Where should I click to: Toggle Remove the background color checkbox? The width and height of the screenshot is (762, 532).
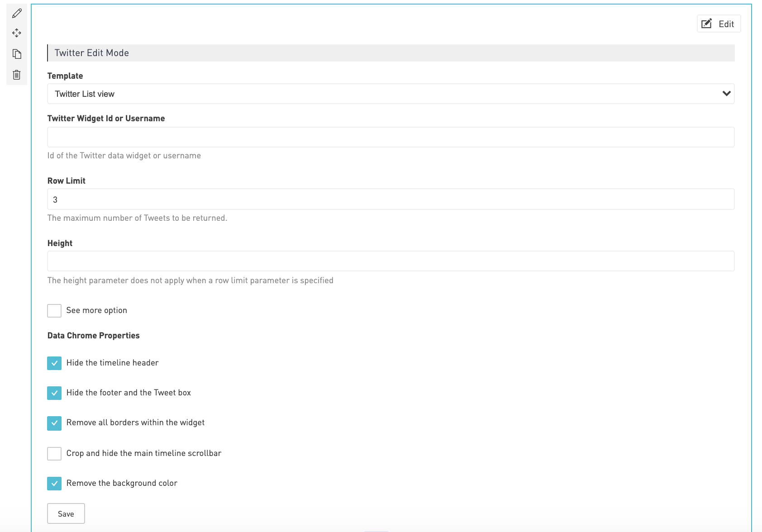tap(54, 484)
